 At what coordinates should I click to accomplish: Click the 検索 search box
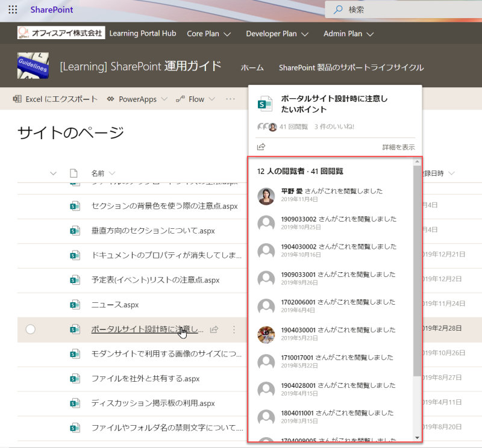pyautogui.click(x=403, y=10)
